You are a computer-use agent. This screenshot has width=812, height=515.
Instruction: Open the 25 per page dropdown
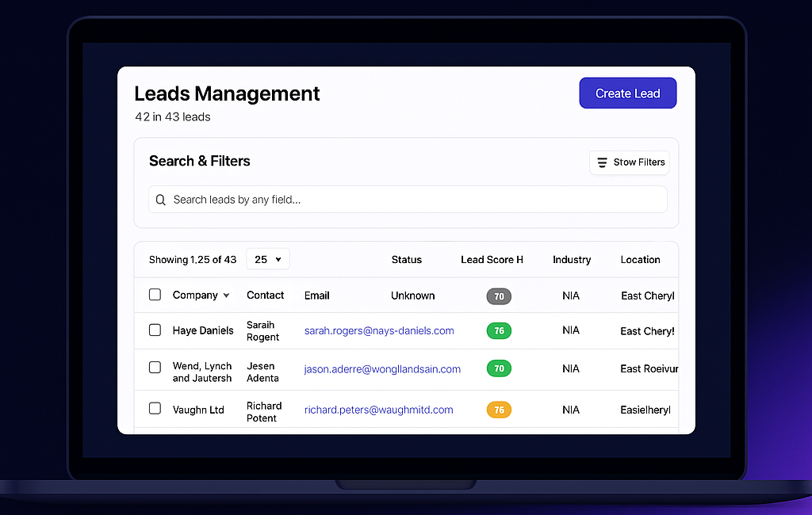pyautogui.click(x=268, y=259)
